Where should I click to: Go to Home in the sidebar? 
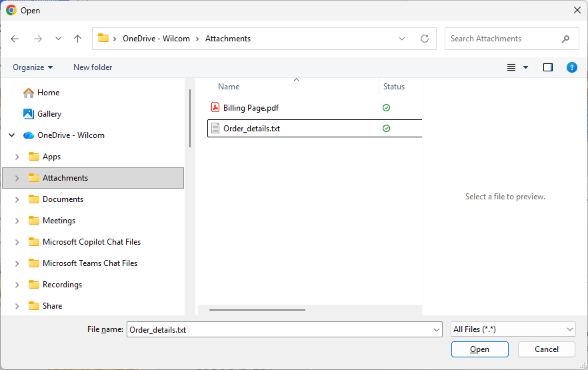(48, 93)
